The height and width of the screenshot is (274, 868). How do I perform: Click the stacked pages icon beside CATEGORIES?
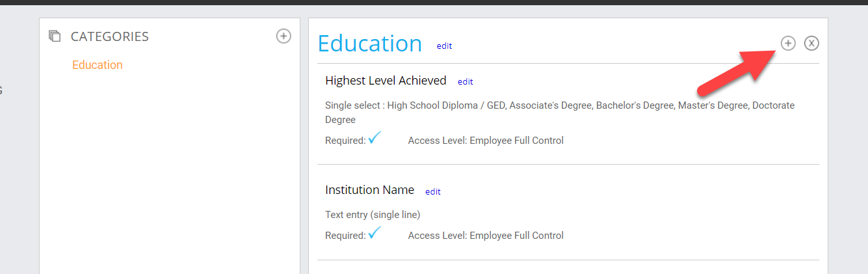point(55,36)
